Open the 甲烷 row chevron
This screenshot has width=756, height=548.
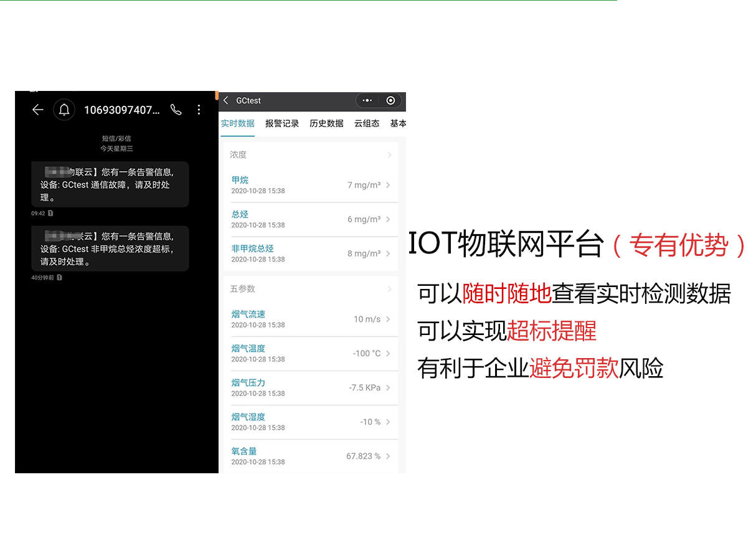(388, 185)
